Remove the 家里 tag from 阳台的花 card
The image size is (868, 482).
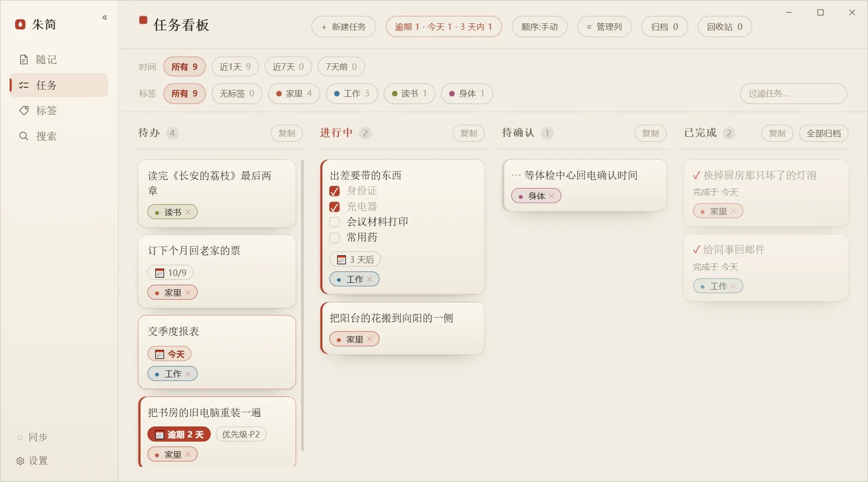click(x=370, y=340)
